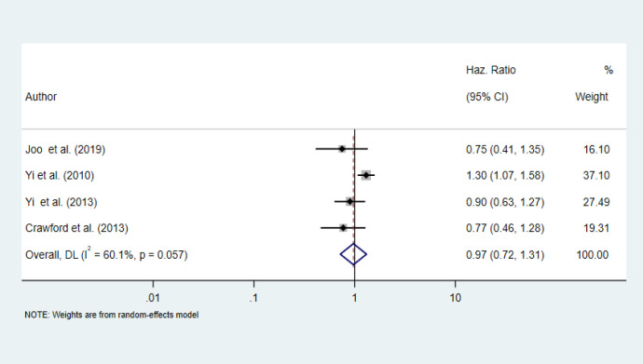Viewport: 643px width, 364px height.
Task: Select the 'Yi et al. (2013)' row label
Action: click(62, 202)
